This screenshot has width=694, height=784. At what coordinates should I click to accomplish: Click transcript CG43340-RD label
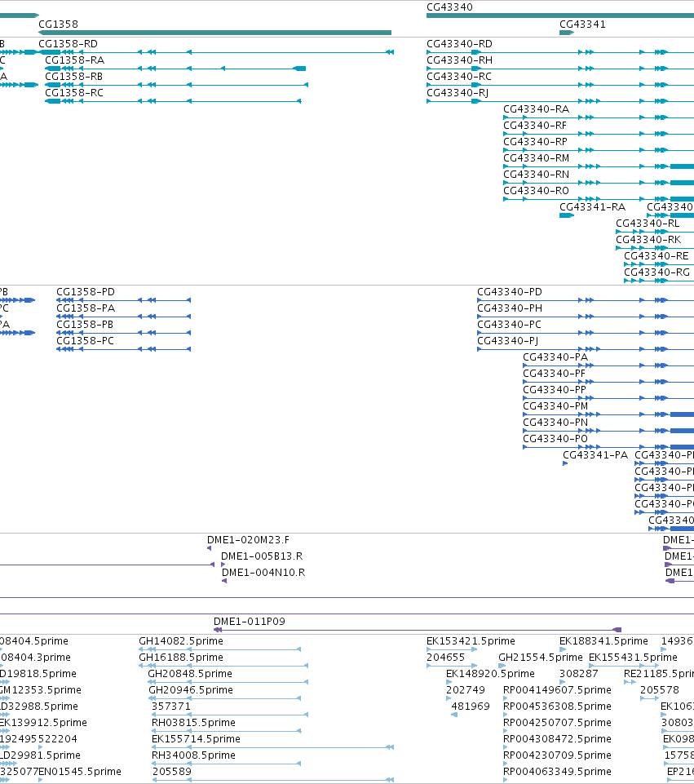pyautogui.click(x=459, y=43)
